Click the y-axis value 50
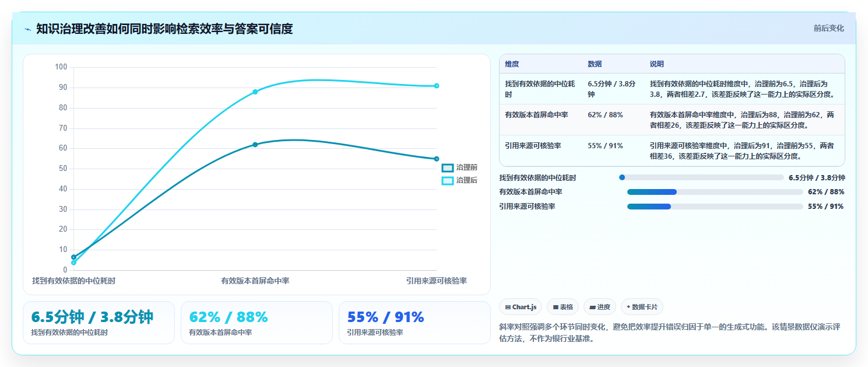Viewport: 868px width, 367px height. pos(63,169)
